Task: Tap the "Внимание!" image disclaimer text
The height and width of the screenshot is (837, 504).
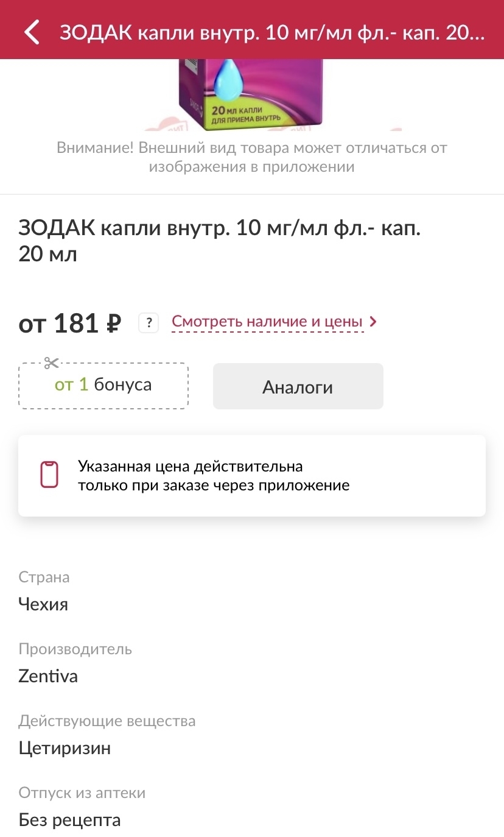Action: tap(251, 157)
